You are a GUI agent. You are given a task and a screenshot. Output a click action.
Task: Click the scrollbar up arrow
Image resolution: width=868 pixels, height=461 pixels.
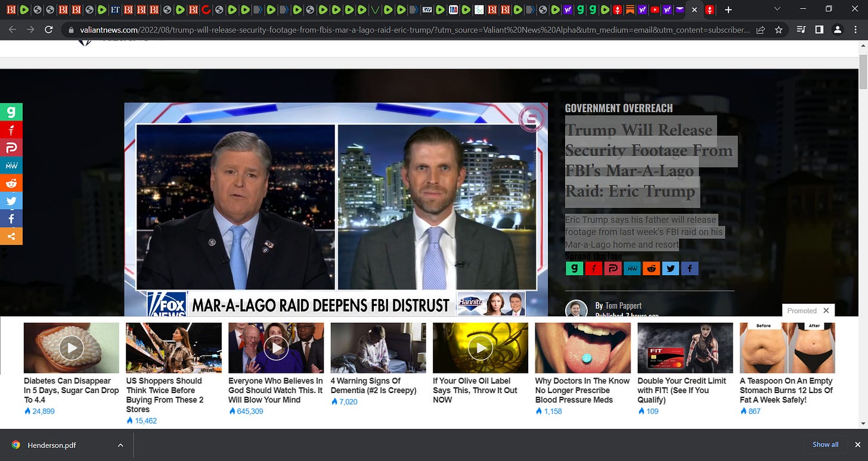(863, 45)
